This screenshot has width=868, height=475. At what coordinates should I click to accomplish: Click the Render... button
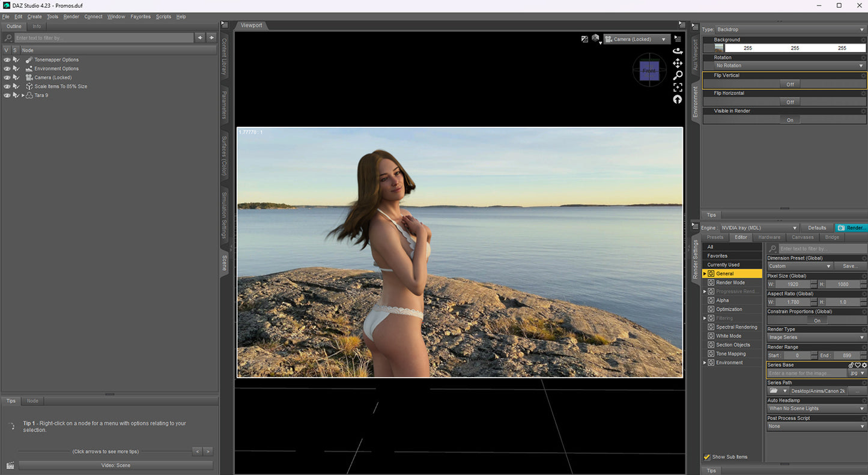tap(851, 228)
